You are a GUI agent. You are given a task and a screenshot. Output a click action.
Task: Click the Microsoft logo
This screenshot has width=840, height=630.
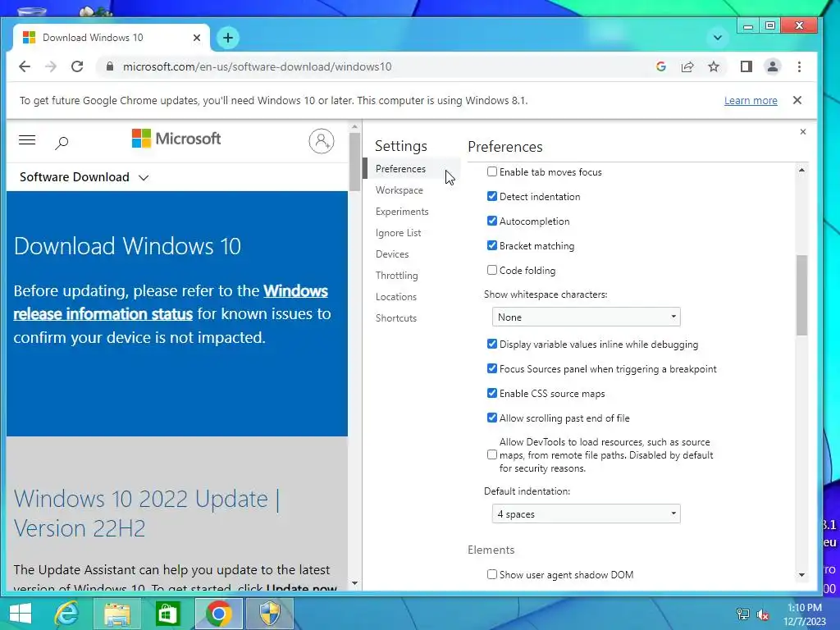pyautogui.click(x=176, y=139)
